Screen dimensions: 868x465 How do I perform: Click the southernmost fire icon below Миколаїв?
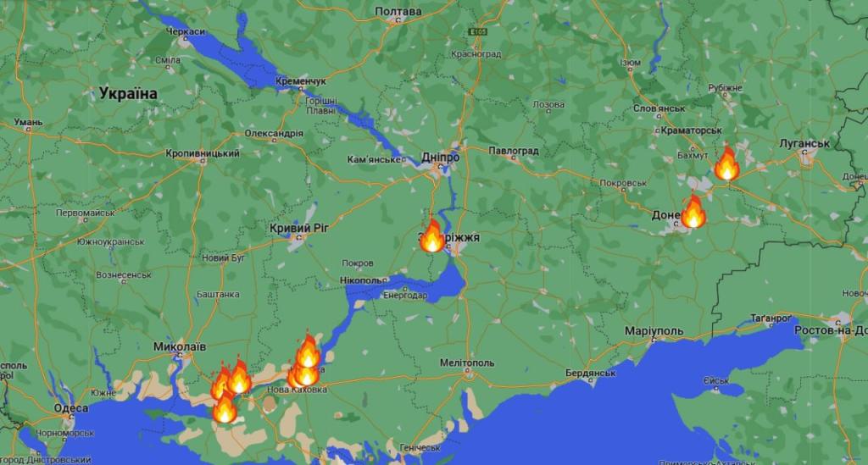[x=225, y=407]
